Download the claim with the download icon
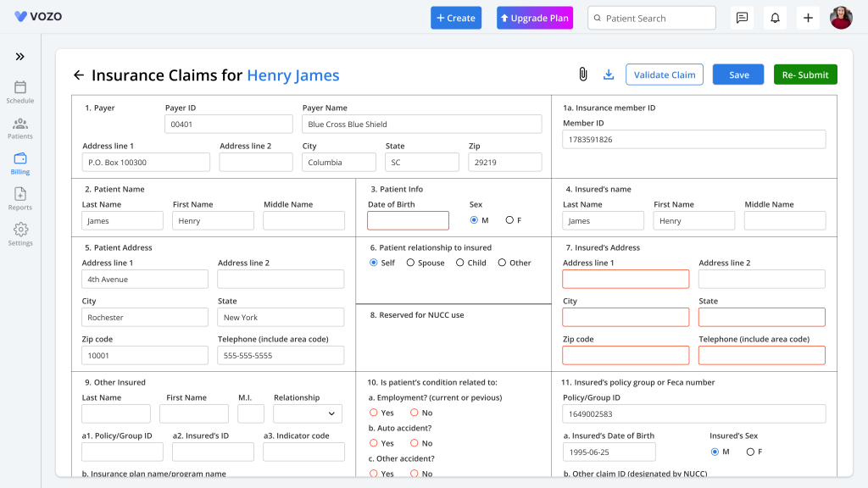Screen dimensions: 868x488 tap(609, 75)
